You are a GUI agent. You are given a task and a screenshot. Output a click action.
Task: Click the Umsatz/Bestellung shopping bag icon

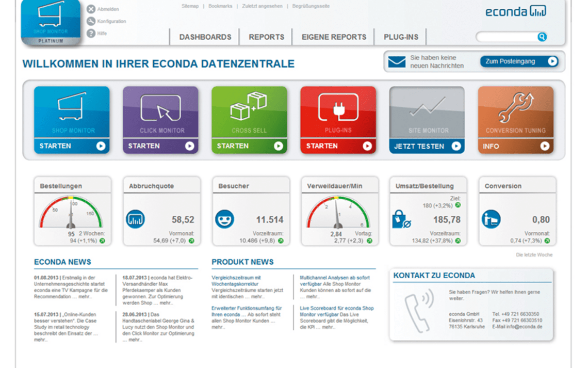[x=401, y=219]
